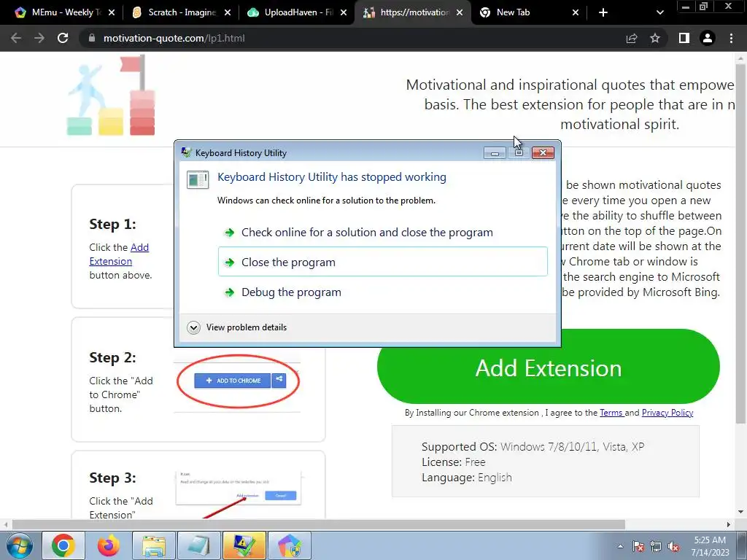Close the New Tab tab
The width and height of the screenshot is (747, 560).
[x=576, y=12]
